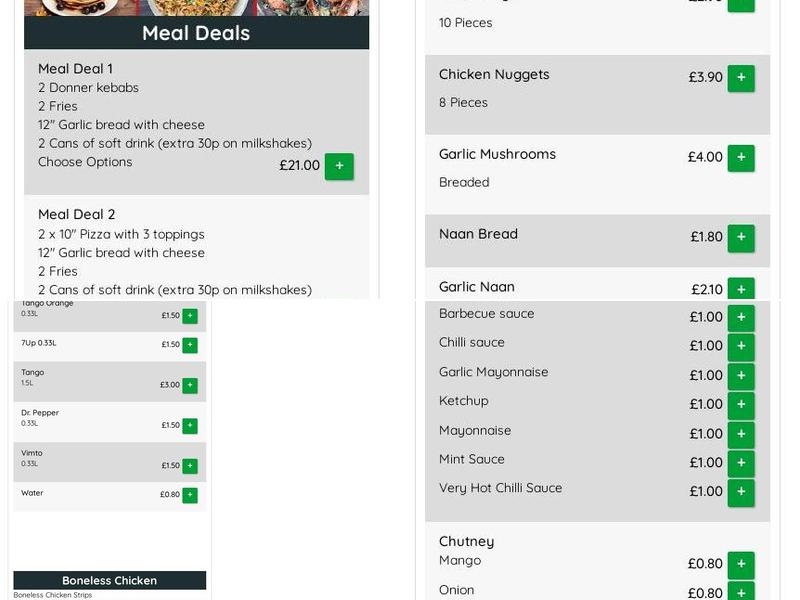
Task: Add Meal Deal 1 to the order
Action: click(x=339, y=166)
